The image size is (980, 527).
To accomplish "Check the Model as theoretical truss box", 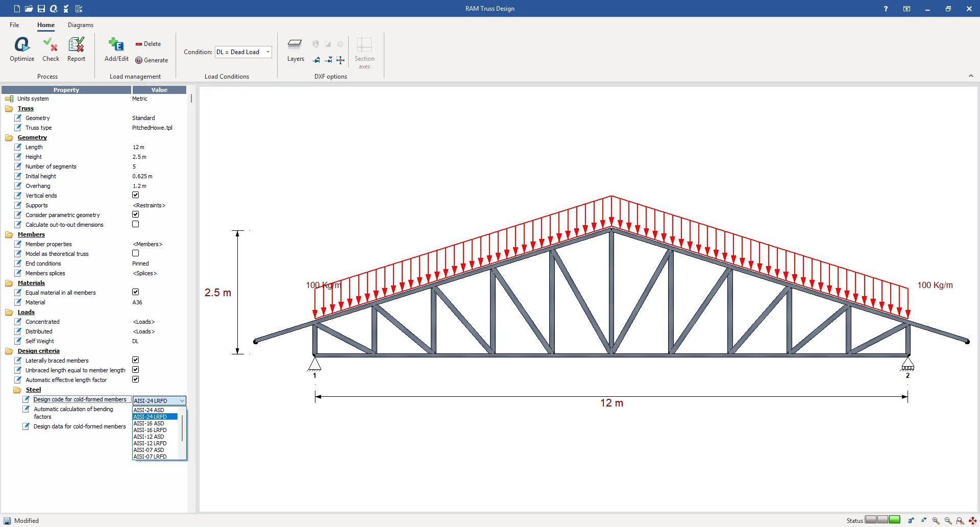I will 136,253.
